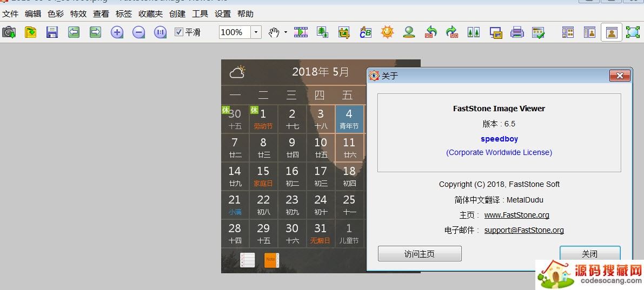Image resolution: width=644 pixels, height=290 pixels.
Task: Go to the next image with right arrow
Action: (96, 32)
